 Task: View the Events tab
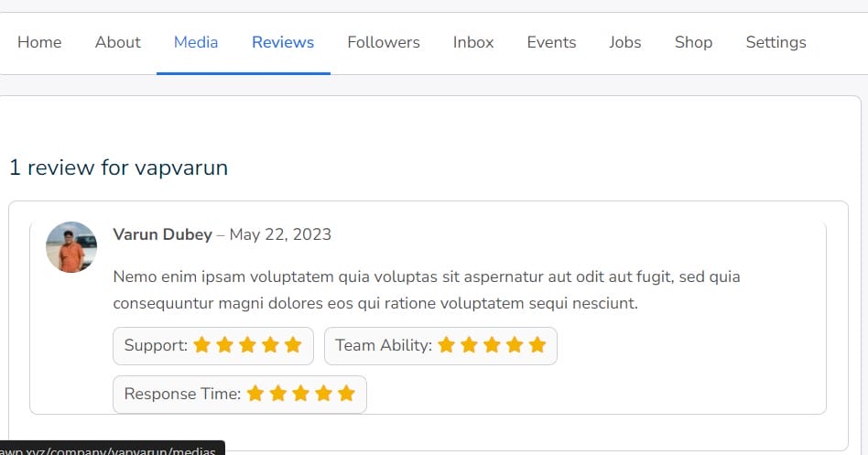pyautogui.click(x=551, y=42)
